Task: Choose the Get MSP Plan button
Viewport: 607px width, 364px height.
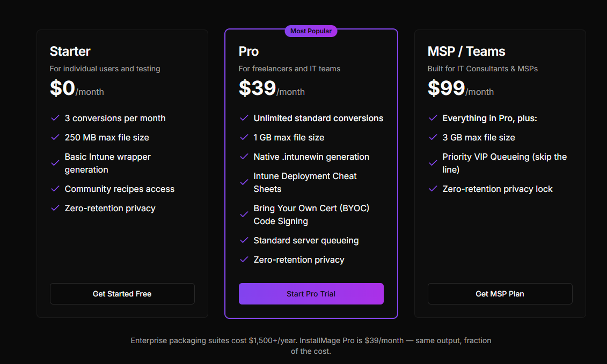Action: [x=500, y=294]
